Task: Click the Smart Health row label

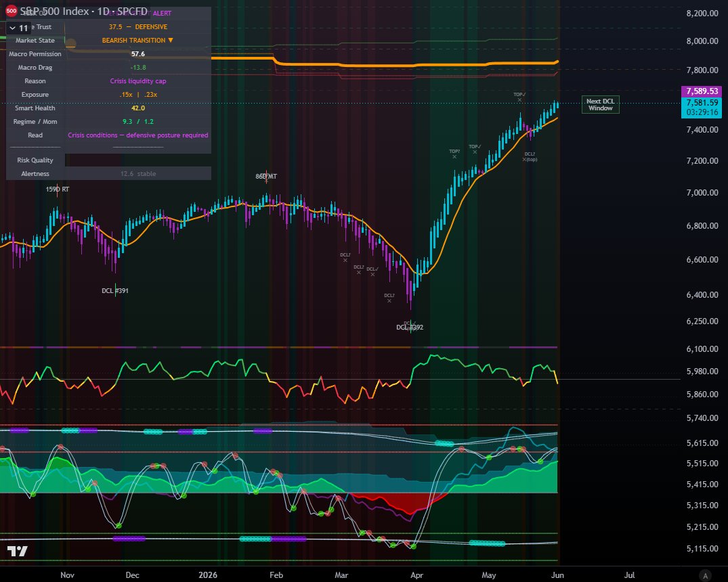Action: pyautogui.click(x=35, y=108)
